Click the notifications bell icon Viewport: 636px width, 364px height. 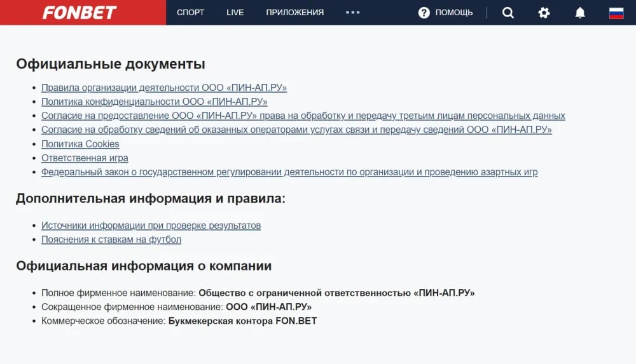click(x=580, y=13)
